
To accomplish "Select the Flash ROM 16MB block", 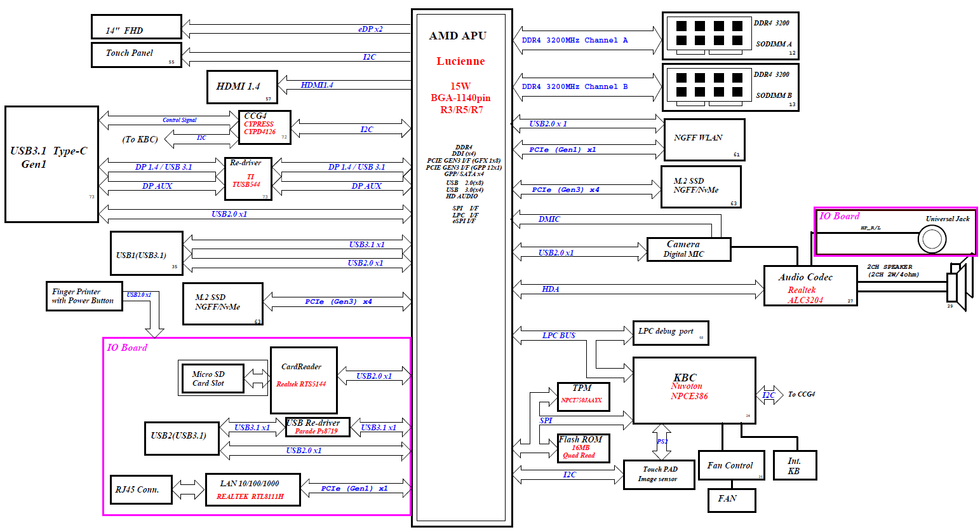I will [582, 447].
